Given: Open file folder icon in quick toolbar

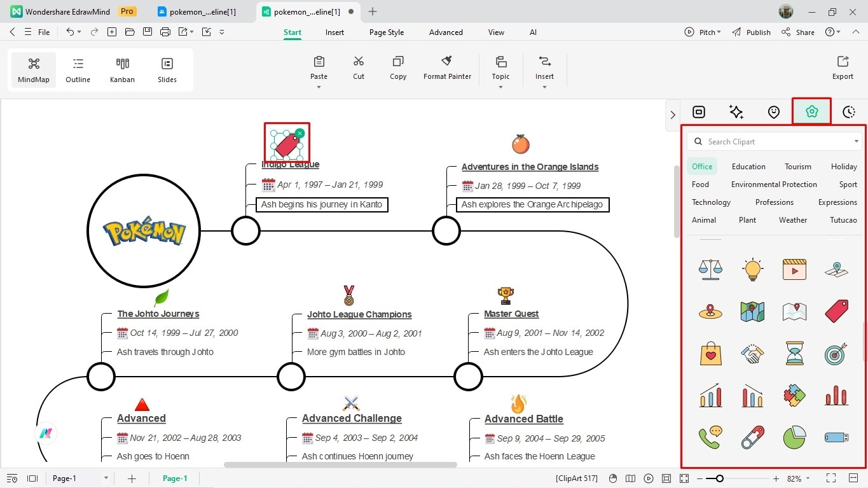Looking at the screenshot, I should click(x=130, y=32).
